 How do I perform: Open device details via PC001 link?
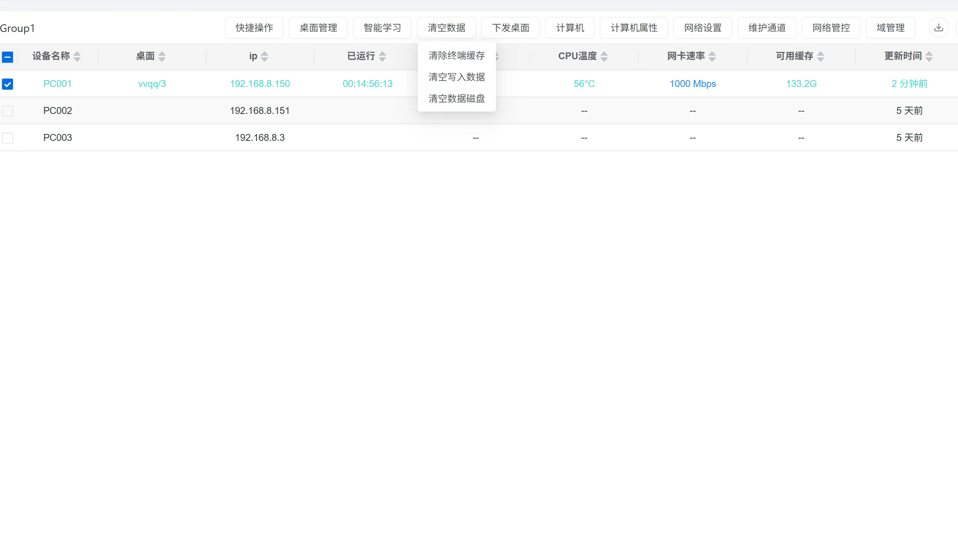[57, 83]
